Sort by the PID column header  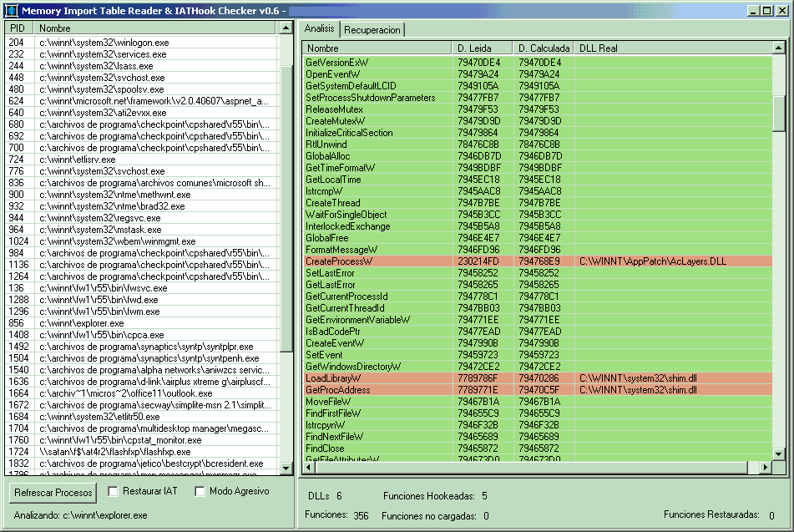(19, 28)
